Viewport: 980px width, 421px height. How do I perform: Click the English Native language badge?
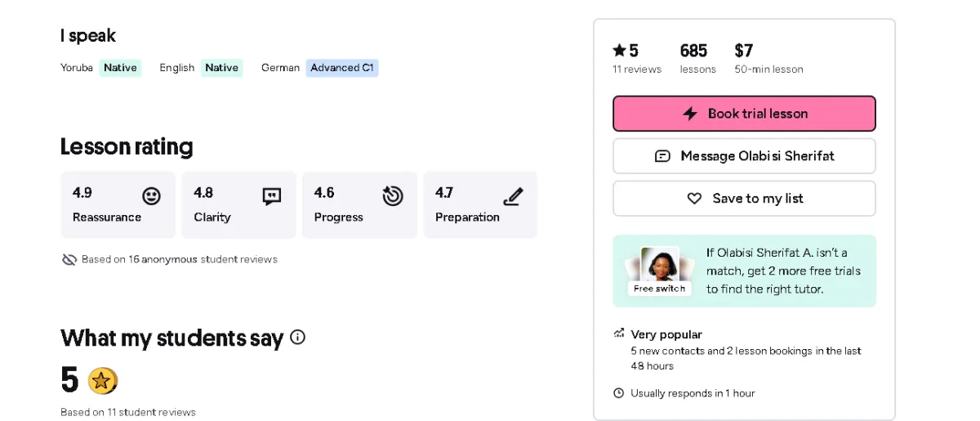(221, 68)
